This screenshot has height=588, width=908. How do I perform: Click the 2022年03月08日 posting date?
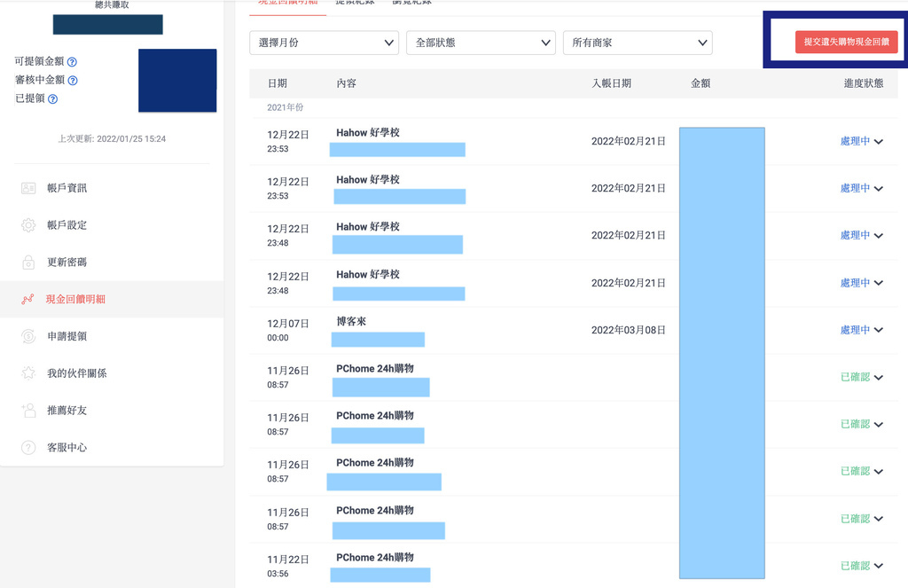pyautogui.click(x=629, y=330)
